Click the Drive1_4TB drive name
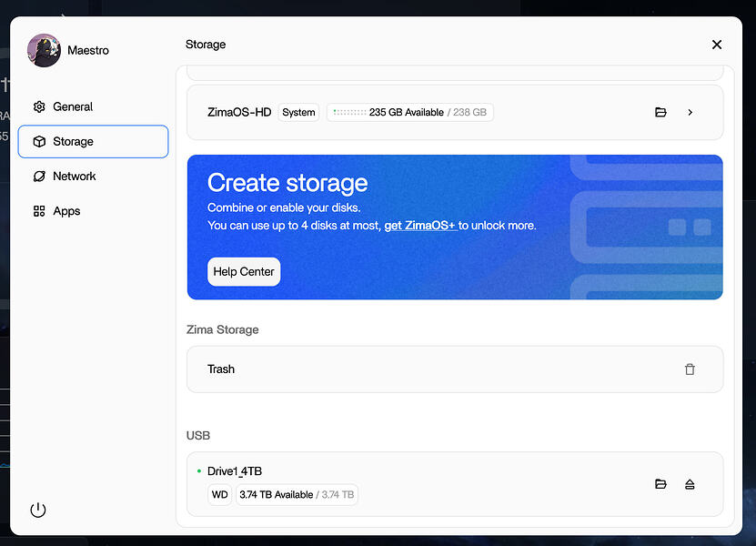Image resolution: width=756 pixels, height=546 pixels. [x=235, y=471]
